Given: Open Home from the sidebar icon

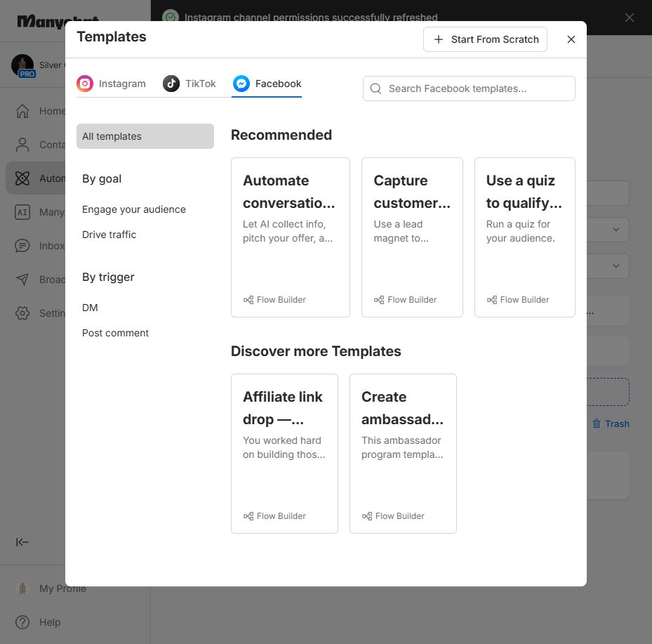Looking at the screenshot, I should click(x=22, y=111).
